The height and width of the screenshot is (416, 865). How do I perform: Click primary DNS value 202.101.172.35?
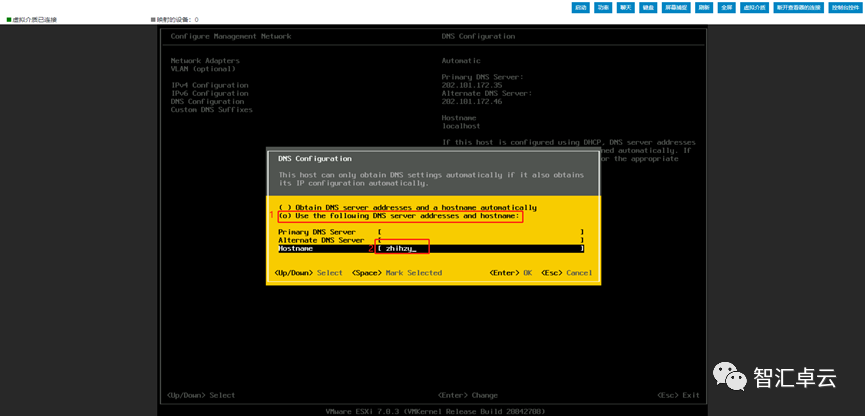tap(472, 86)
